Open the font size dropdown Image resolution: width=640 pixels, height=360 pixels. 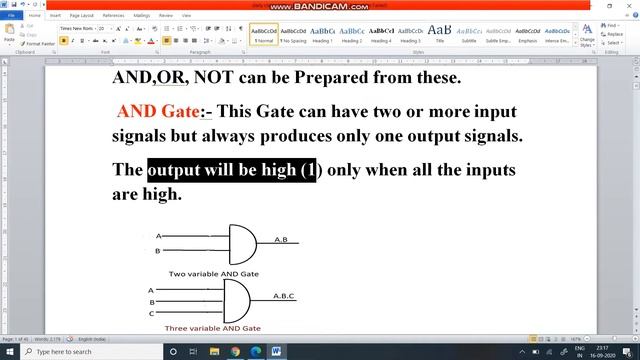pos(111,29)
